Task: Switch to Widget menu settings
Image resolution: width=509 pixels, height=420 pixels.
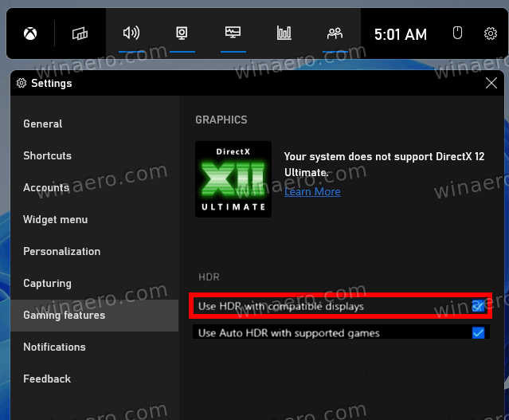Action: pyautogui.click(x=95, y=219)
